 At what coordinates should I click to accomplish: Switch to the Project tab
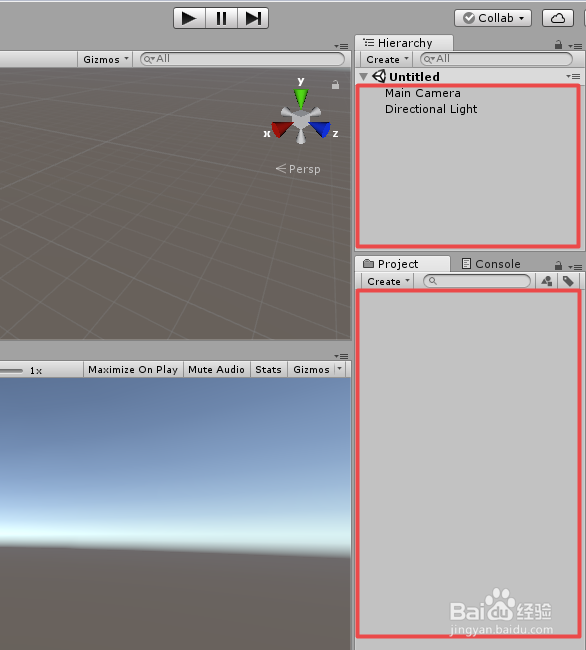point(402,264)
